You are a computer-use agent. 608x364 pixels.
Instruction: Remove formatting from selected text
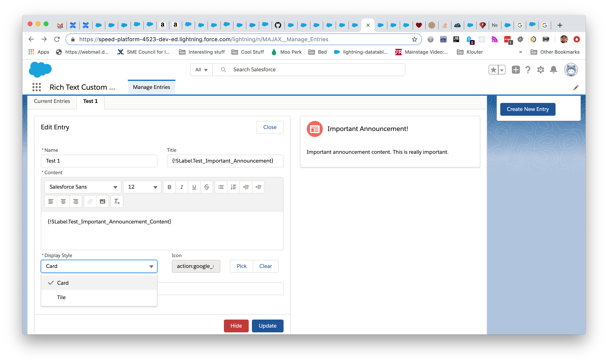[117, 201]
